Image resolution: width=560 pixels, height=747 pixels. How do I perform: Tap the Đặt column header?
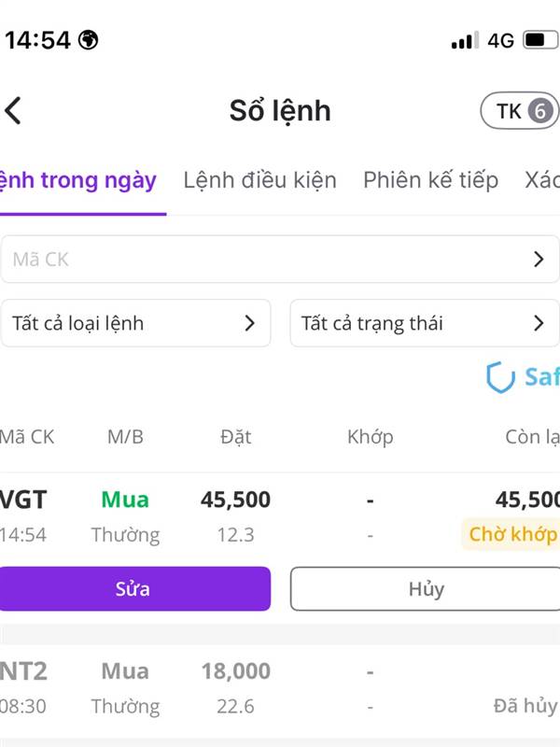pyautogui.click(x=235, y=436)
